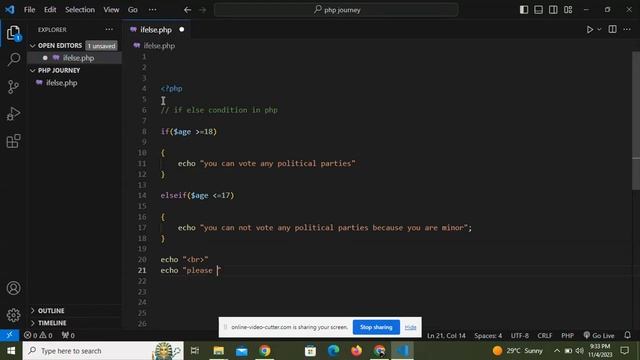This screenshot has width=640, height=360.
Task: Start Go Live server
Action: 598,336
